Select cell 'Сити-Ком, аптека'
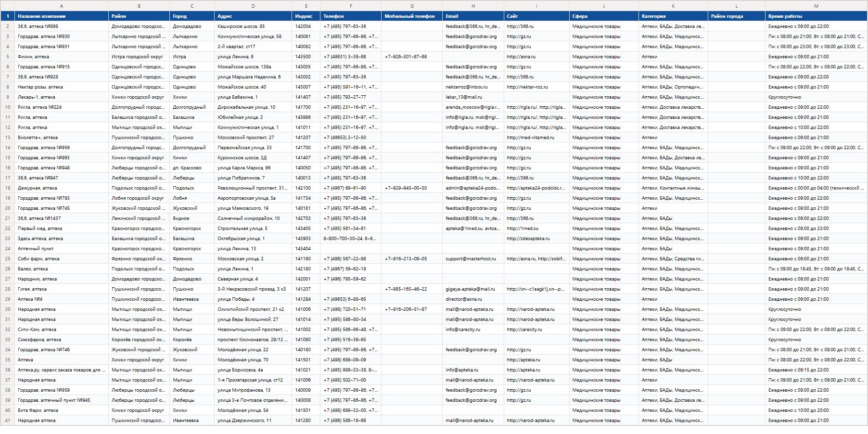 click(x=62, y=330)
